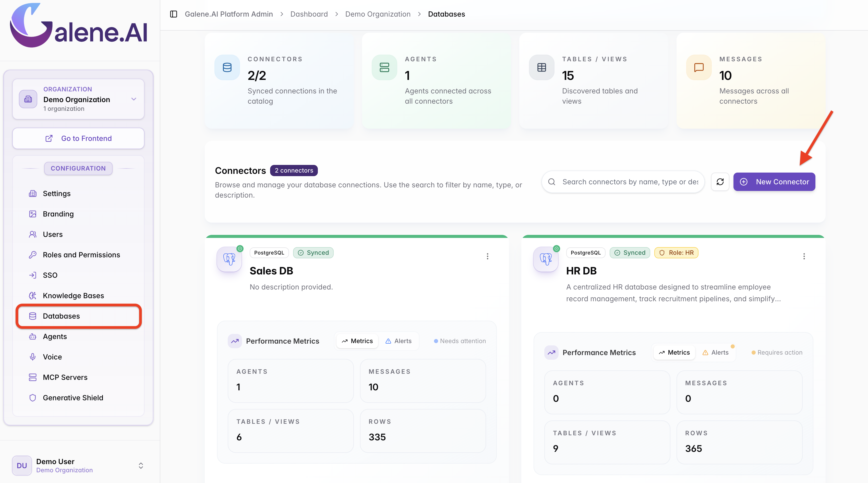Image resolution: width=868 pixels, height=483 pixels.
Task: Open Users in the sidebar
Action: 79,234
